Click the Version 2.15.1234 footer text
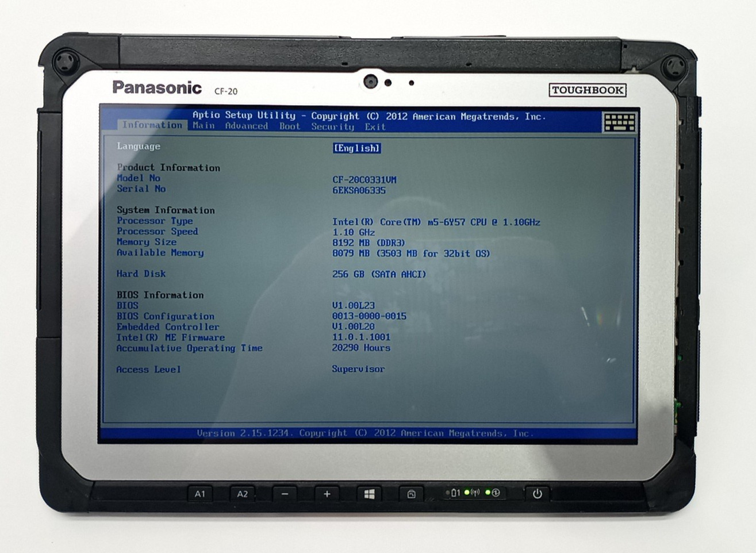Viewport: 756px width, 553px height. [x=365, y=433]
